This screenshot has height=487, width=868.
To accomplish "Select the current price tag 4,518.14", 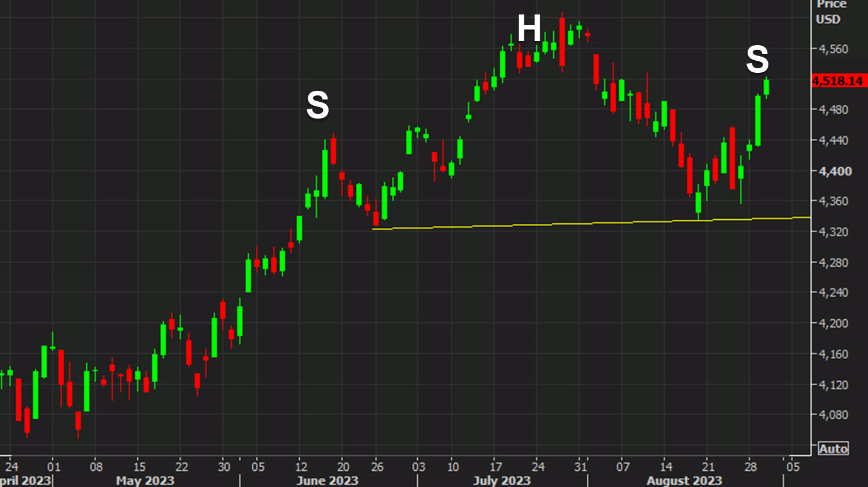I will (x=838, y=81).
